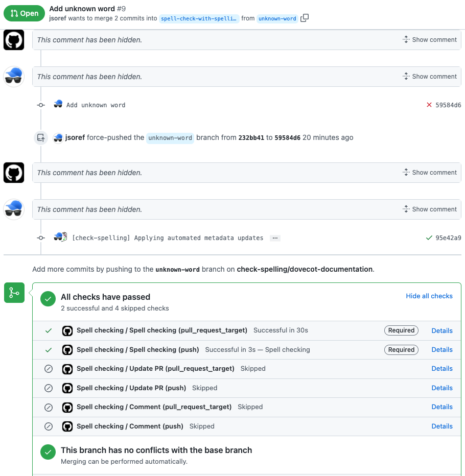Click GitHub logo on Update PR (push) row
This screenshot has height=476, width=465.
pos(67,388)
